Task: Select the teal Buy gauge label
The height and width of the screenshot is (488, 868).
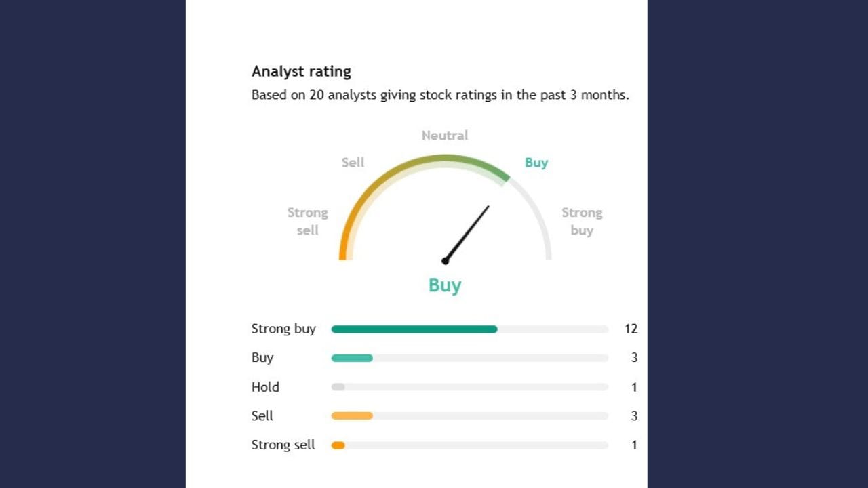Action: (536, 163)
